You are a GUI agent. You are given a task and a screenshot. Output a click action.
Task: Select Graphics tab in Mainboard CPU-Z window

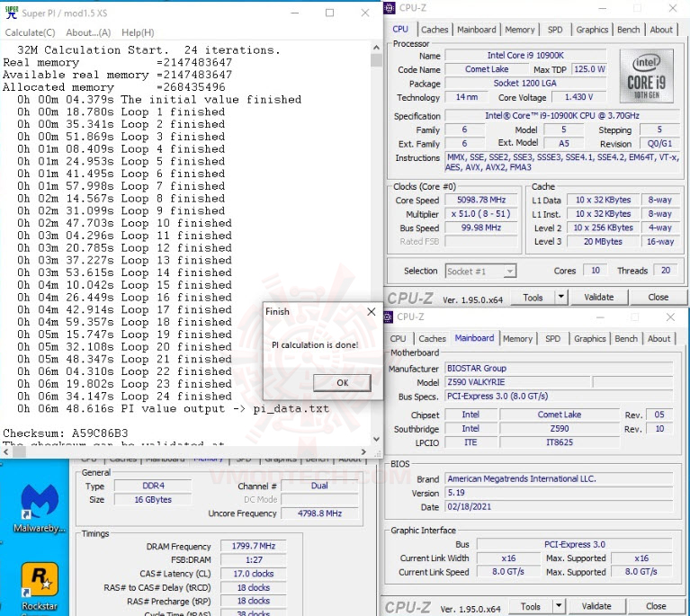pos(589,339)
